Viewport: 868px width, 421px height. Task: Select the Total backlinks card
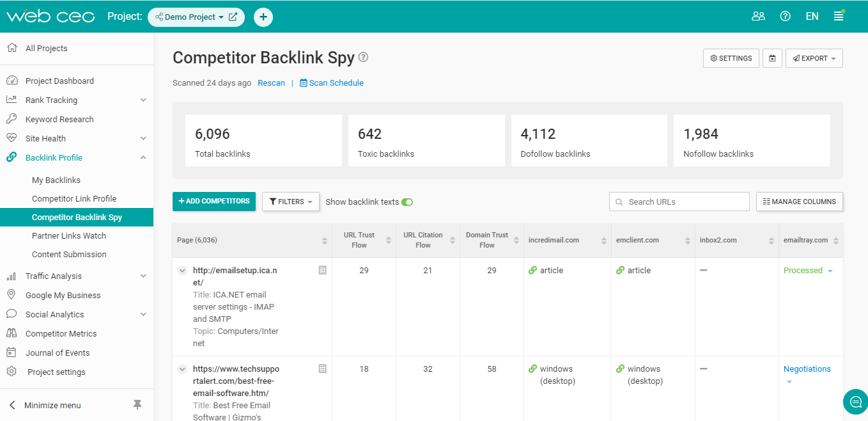tap(263, 141)
